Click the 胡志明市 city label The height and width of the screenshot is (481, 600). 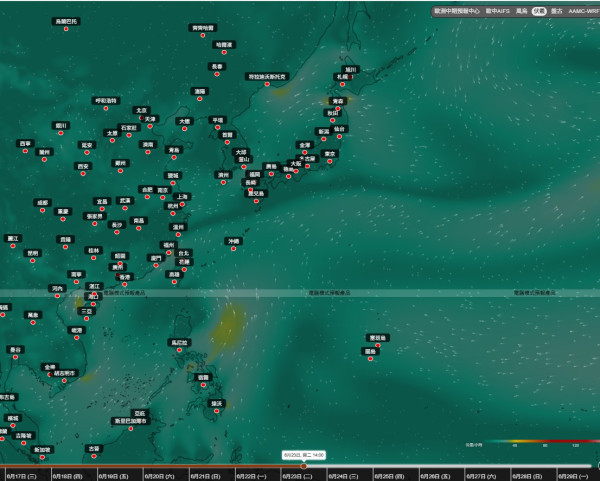pyautogui.click(x=64, y=373)
